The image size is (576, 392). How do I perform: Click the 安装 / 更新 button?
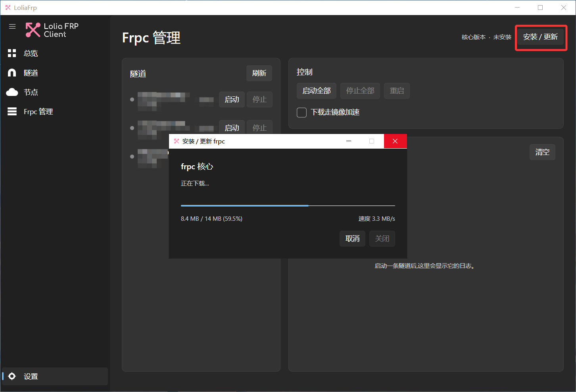541,37
